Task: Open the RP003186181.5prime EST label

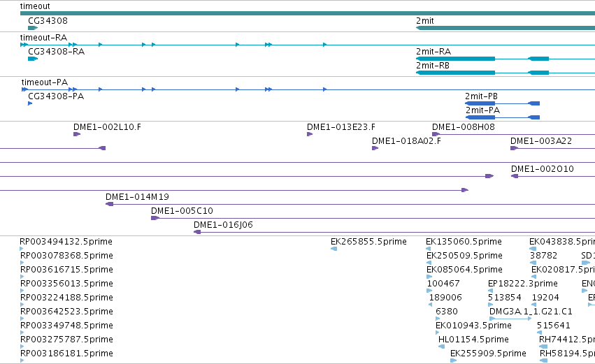Action: click(x=66, y=354)
